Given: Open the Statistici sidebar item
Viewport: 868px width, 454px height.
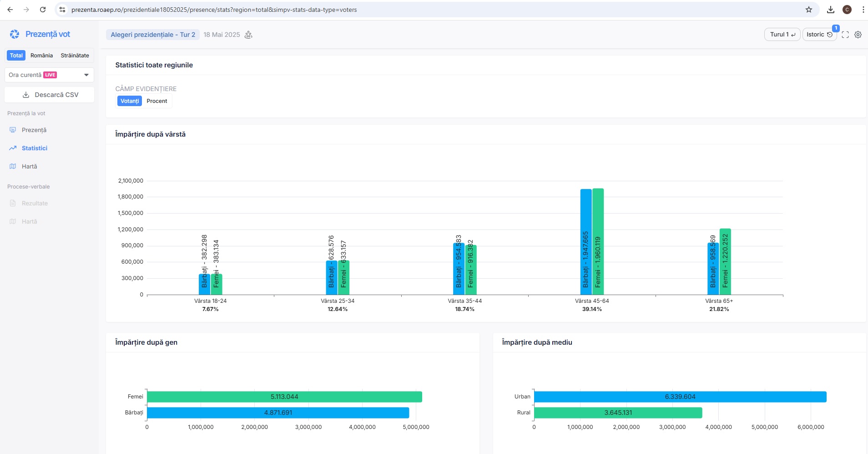Looking at the screenshot, I should (x=34, y=148).
